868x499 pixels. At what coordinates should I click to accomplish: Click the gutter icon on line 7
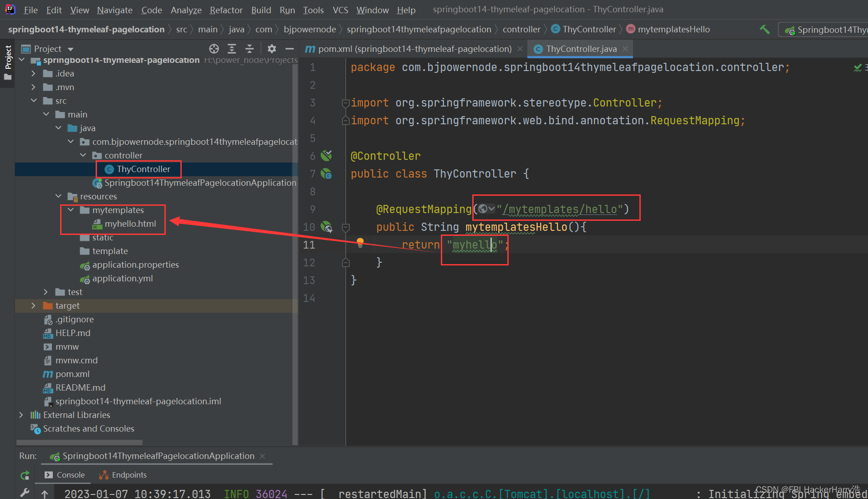[326, 173]
